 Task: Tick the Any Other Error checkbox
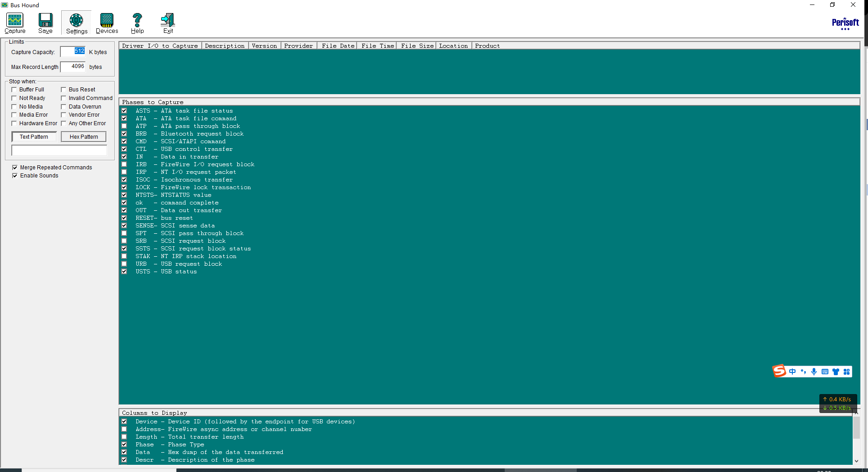coord(63,123)
